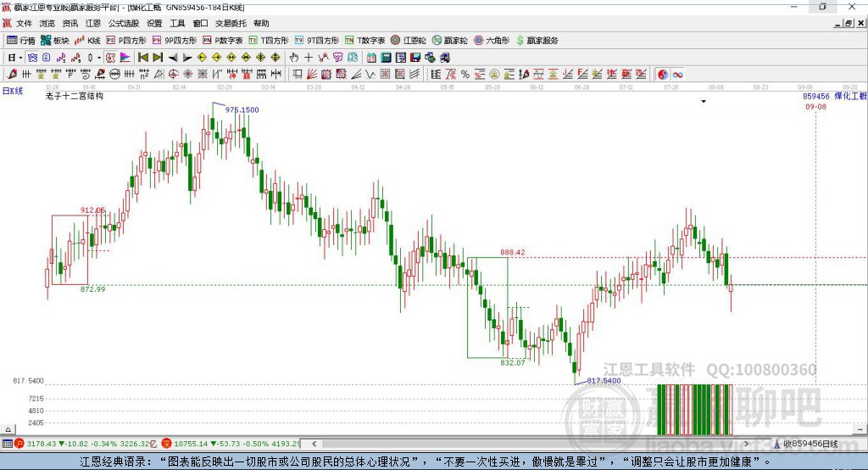Expand the bottom-left volume panel arrow
Image resolution: width=868 pixels, height=470 pixels.
pyautogui.click(x=8, y=429)
